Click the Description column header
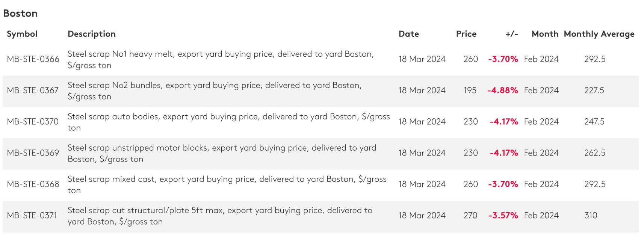644x237 pixels. [x=92, y=34]
